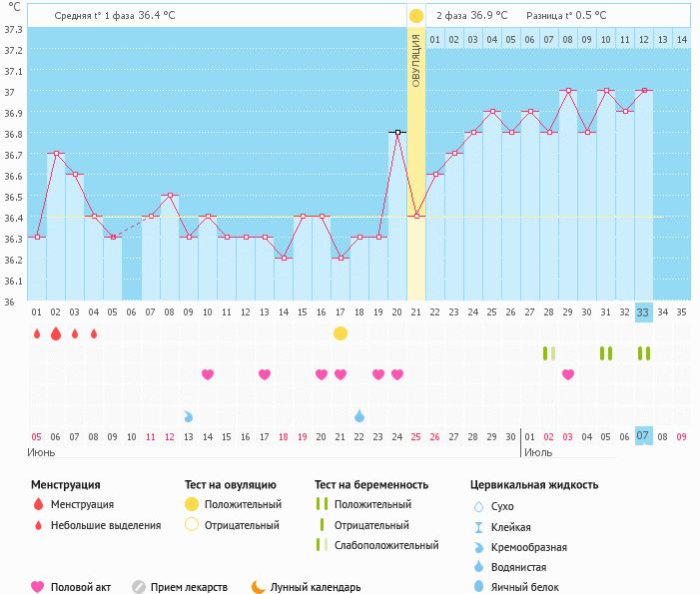Click the 'Разница t° 0.5 °C' text
This screenshot has height=594, width=700.
[566, 16]
